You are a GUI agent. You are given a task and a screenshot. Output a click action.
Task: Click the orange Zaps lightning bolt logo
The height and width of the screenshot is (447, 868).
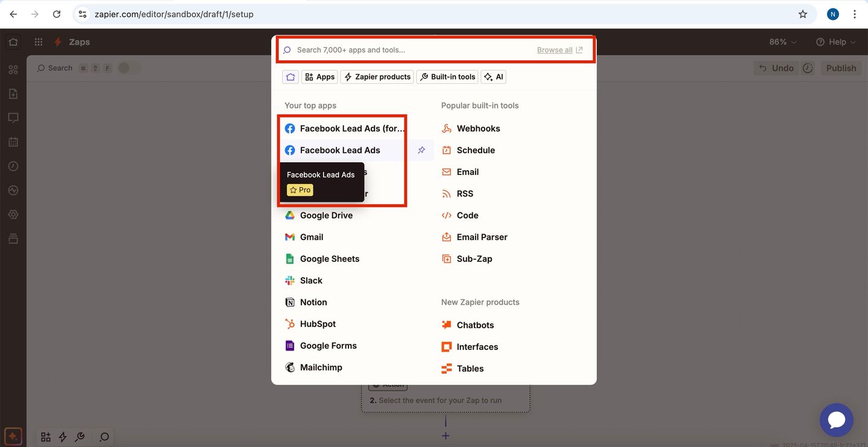click(x=58, y=42)
